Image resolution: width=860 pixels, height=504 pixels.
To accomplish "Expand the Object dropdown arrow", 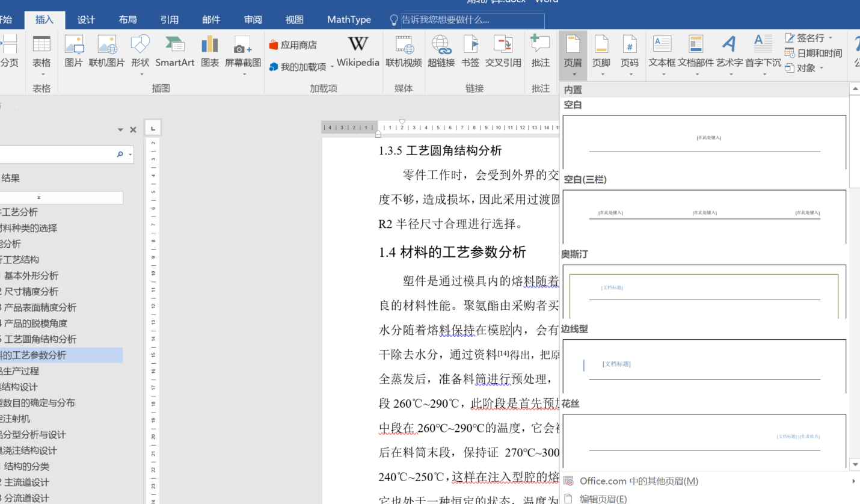I will click(822, 68).
